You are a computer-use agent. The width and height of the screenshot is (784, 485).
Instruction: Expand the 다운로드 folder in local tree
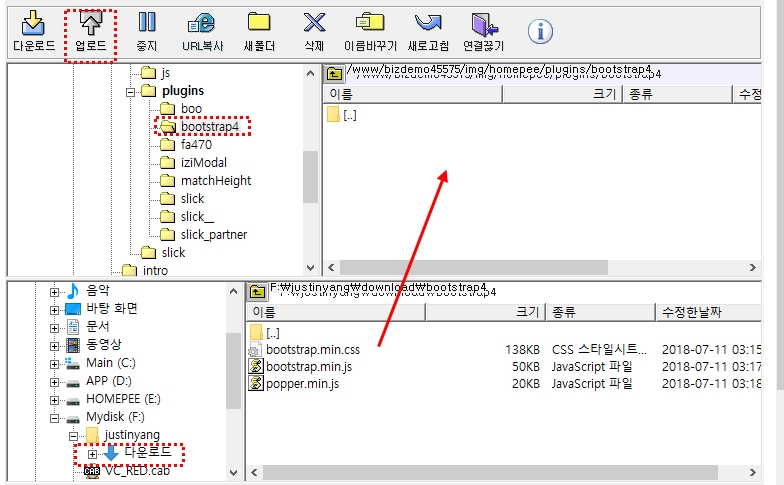coord(92,454)
